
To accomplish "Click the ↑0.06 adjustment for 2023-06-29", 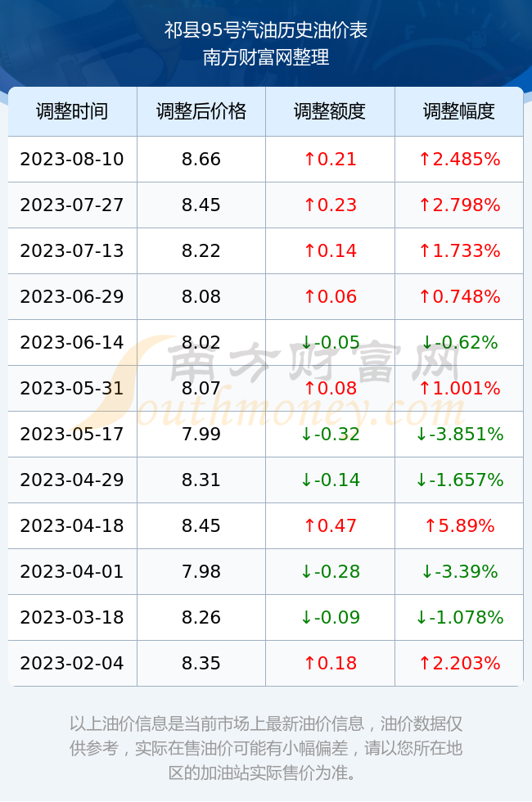I will (x=330, y=296).
